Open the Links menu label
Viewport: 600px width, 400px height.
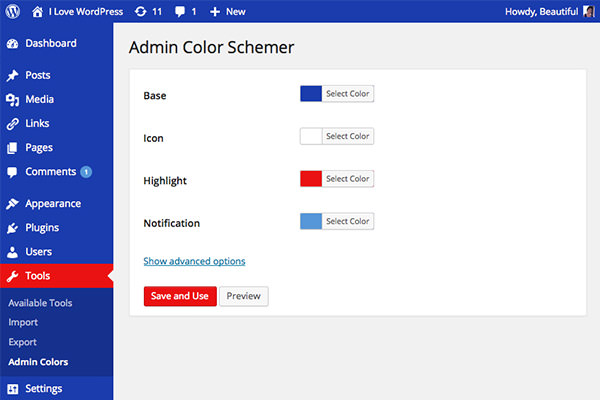[x=37, y=123]
